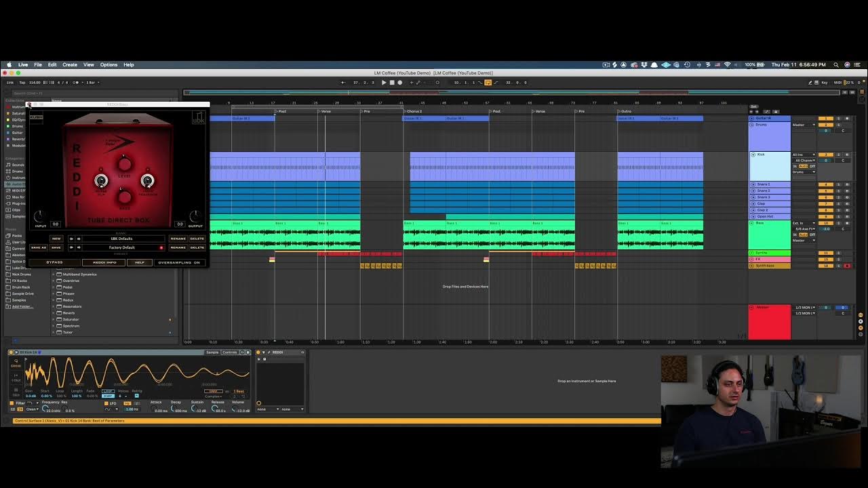Click the REDDI Output knob

pyautogui.click(x=195, y=216)
